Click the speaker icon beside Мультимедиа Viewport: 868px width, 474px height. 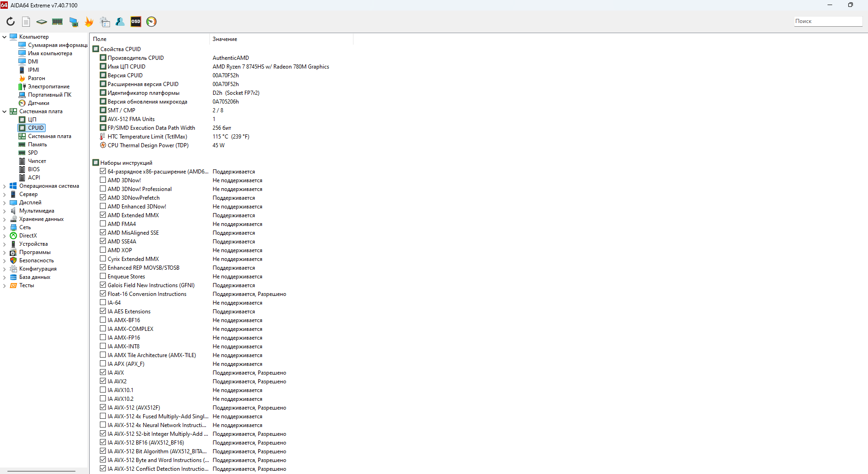click(13, 211)
